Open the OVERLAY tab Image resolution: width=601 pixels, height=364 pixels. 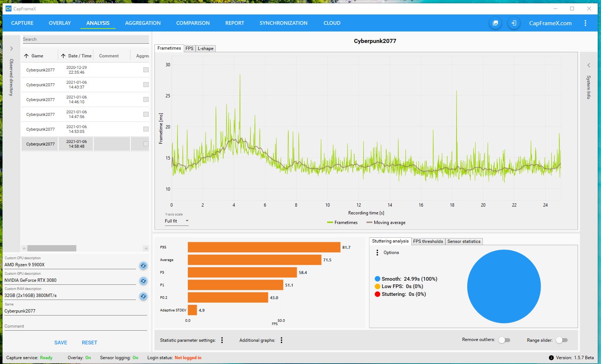[x=60, y=23]
